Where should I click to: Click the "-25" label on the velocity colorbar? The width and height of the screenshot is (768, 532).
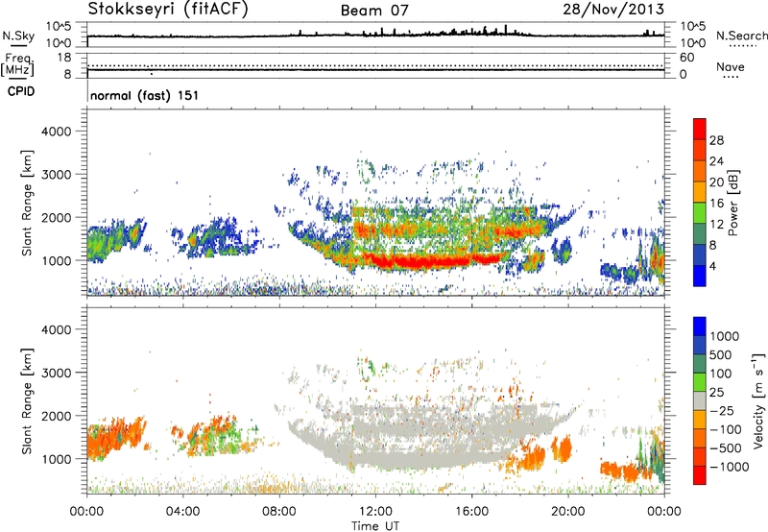721,411
